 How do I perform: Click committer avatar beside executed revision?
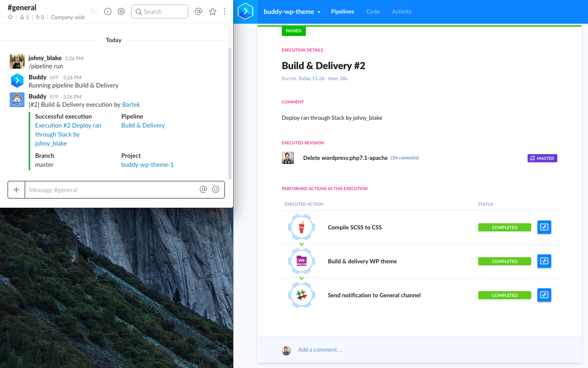[x=288, y=158]
